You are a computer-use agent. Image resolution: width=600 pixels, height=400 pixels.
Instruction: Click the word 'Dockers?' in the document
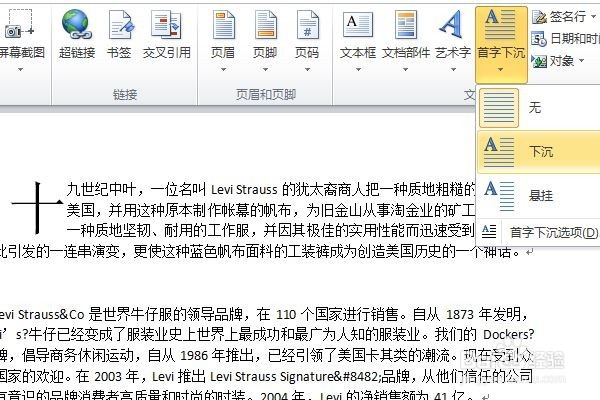click(509, 335)
